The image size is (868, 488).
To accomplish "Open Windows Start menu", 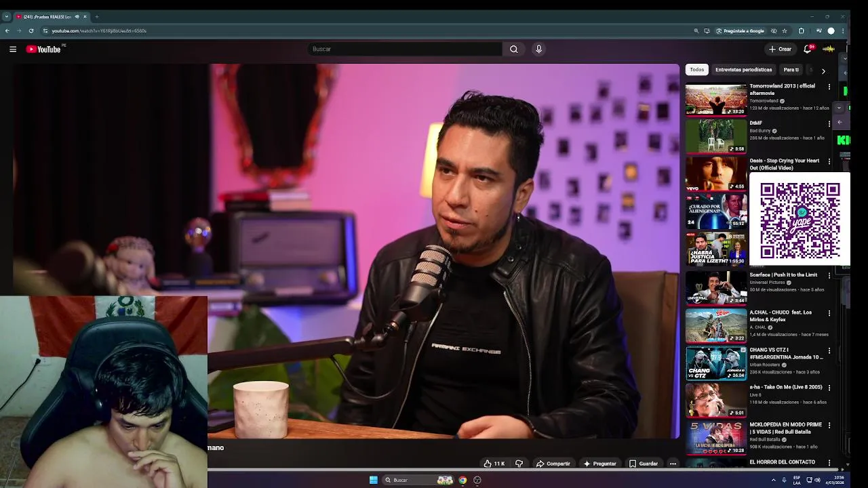I will pyautogui.click(x=373, y=480).
